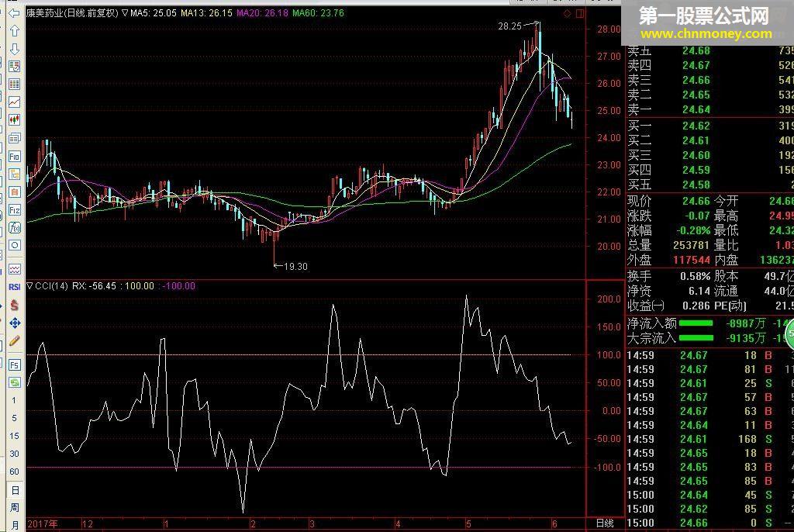
Task: Click the last 15:00 trade row at 24.66
Action: click(x=709, y=523)
